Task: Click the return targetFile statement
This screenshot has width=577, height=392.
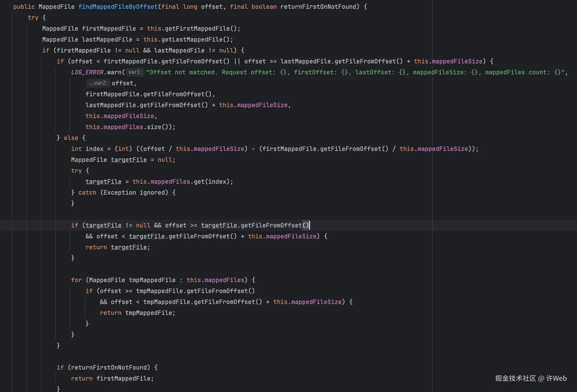Action: (x=118, y=247)
